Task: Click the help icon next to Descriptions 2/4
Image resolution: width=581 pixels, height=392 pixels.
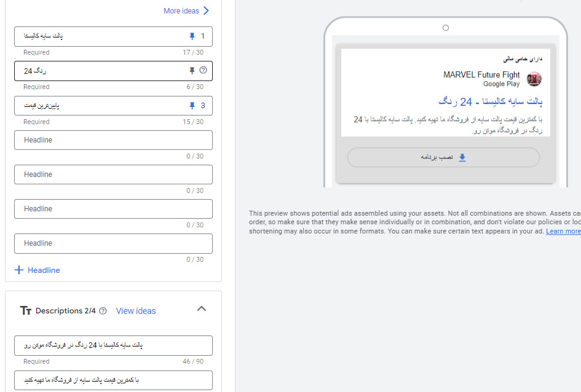Action: pos(103,311)
